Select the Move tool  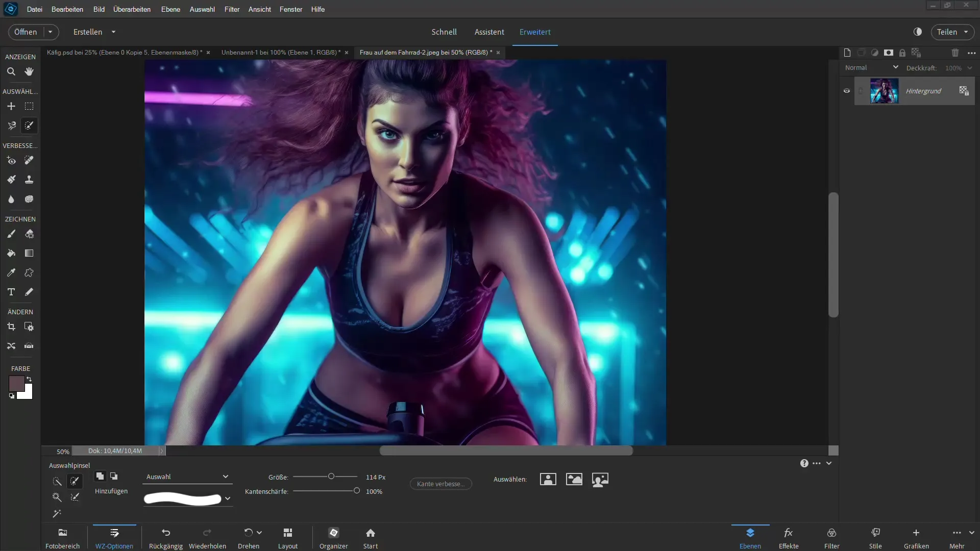click(11, 106)
